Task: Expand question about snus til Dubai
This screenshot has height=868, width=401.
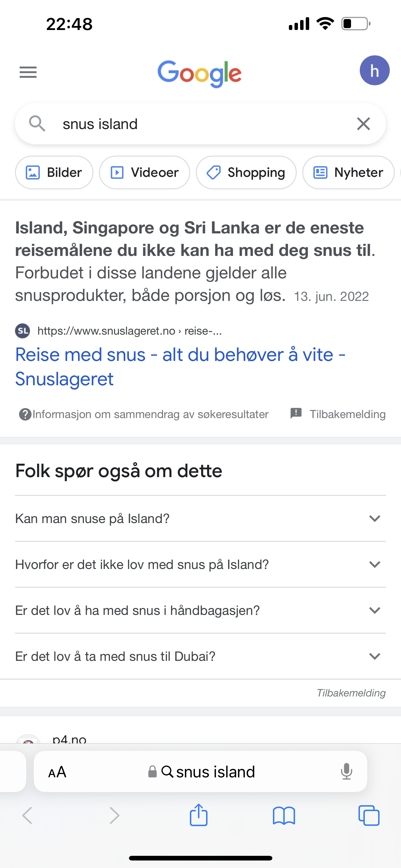Action: click(200, 656)
